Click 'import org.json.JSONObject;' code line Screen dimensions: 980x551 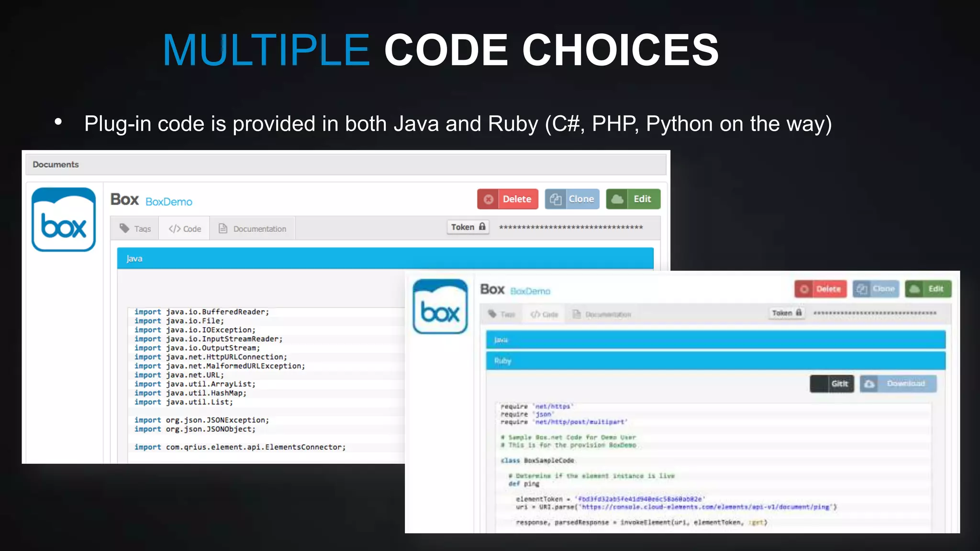195,429
